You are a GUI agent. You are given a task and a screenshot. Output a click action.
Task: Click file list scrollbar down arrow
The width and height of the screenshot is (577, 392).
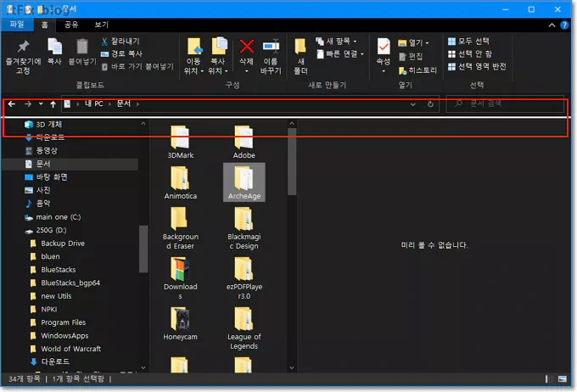292,367
